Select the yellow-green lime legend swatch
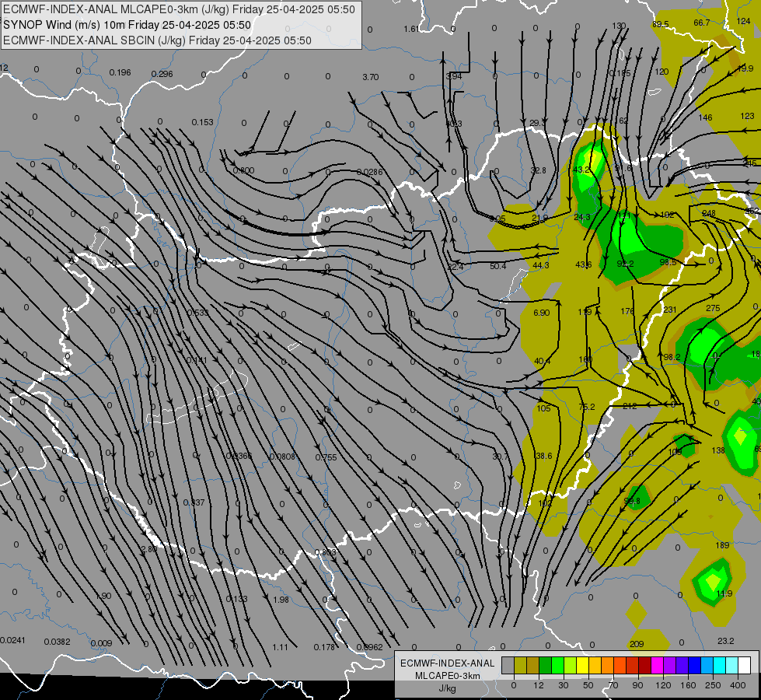 (x=571, y=666)
